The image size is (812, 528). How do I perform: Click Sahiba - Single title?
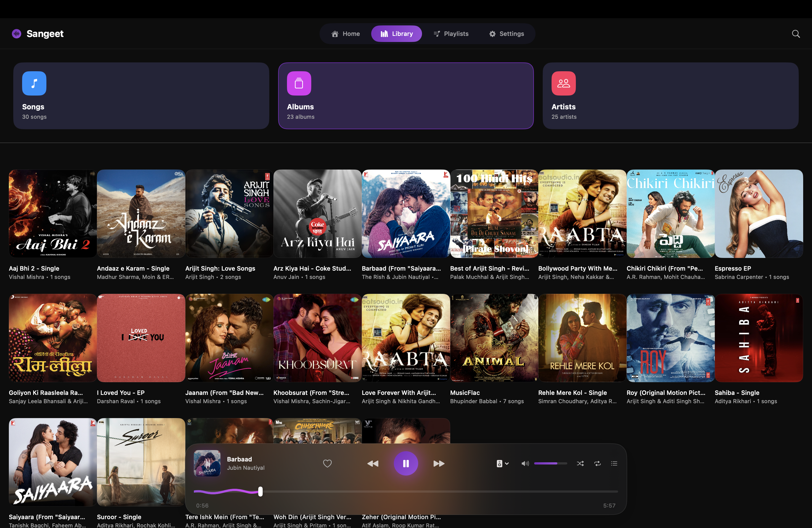[737, 393]
